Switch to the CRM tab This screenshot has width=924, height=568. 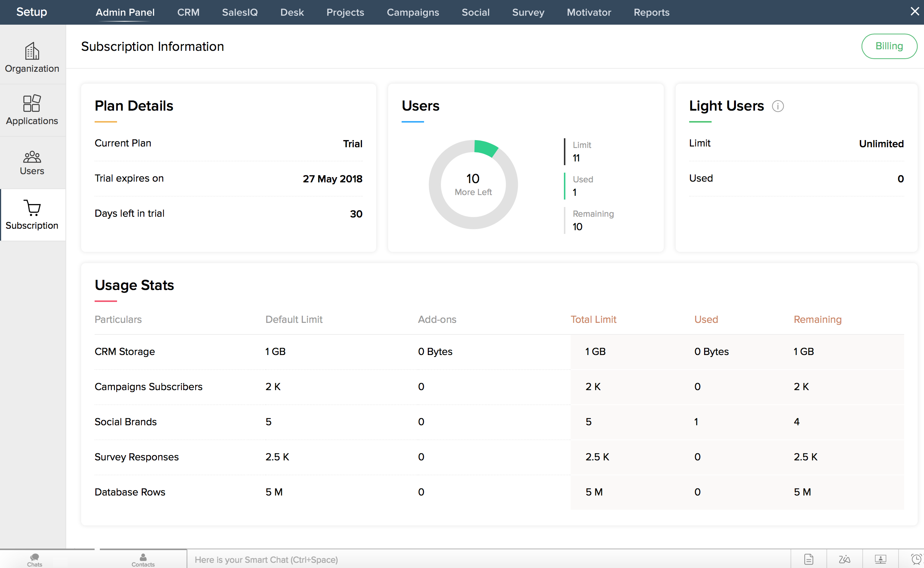(188, 12)
